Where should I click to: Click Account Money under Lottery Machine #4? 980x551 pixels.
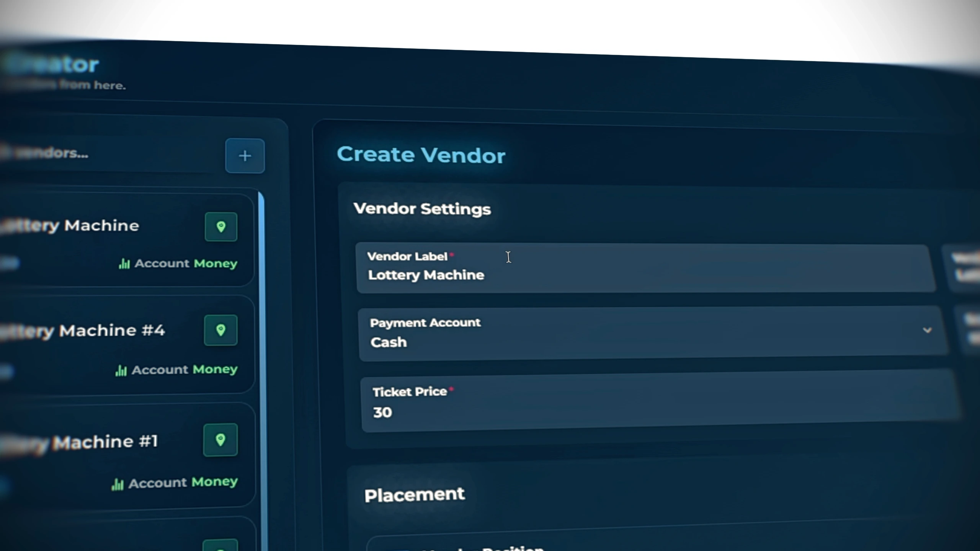coord(176,370)
